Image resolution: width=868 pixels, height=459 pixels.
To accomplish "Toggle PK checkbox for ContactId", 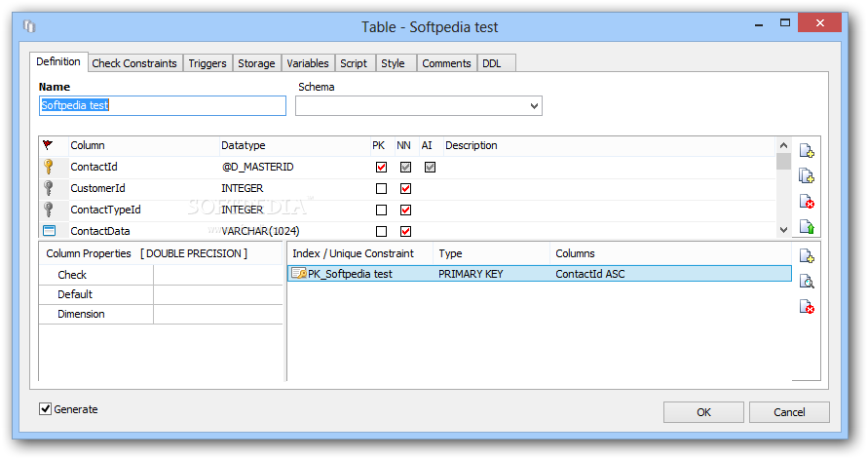I will pyautogui.click(x=382, y=168).
